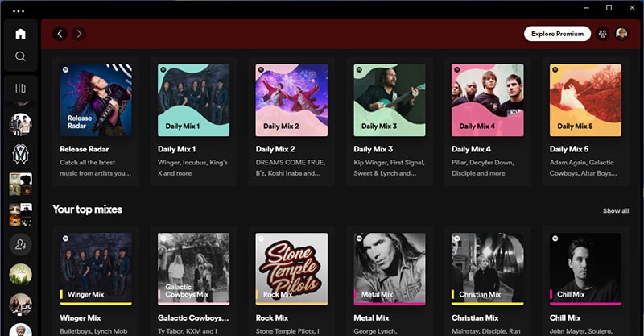Open Your top mixes heading

point(88,209)
